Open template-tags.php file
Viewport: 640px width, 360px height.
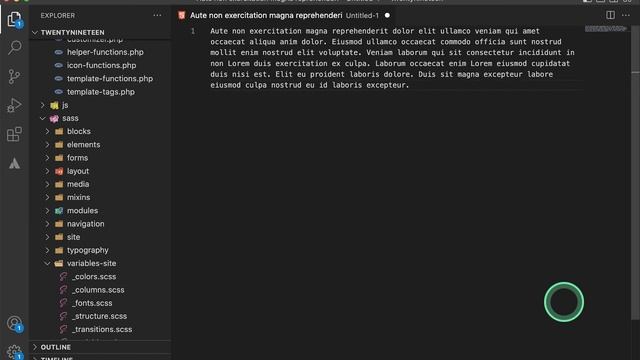tap(101, 92)
